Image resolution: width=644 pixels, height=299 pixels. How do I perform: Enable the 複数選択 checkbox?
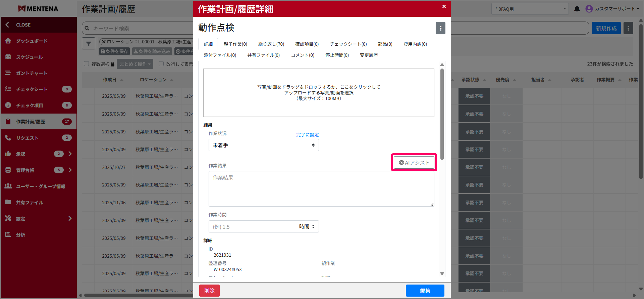coord(87,64)
